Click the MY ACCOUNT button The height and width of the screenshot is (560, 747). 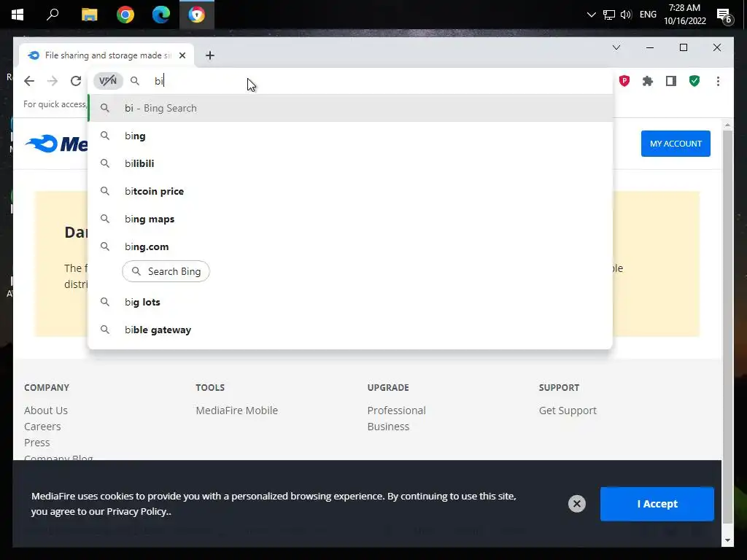676,144
